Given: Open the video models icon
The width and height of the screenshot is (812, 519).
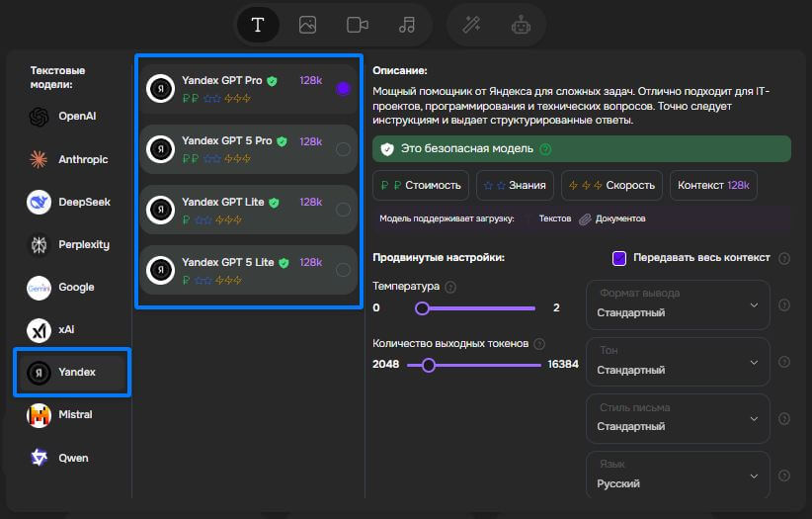Looking at the screenshot, I should click(357, 26).
